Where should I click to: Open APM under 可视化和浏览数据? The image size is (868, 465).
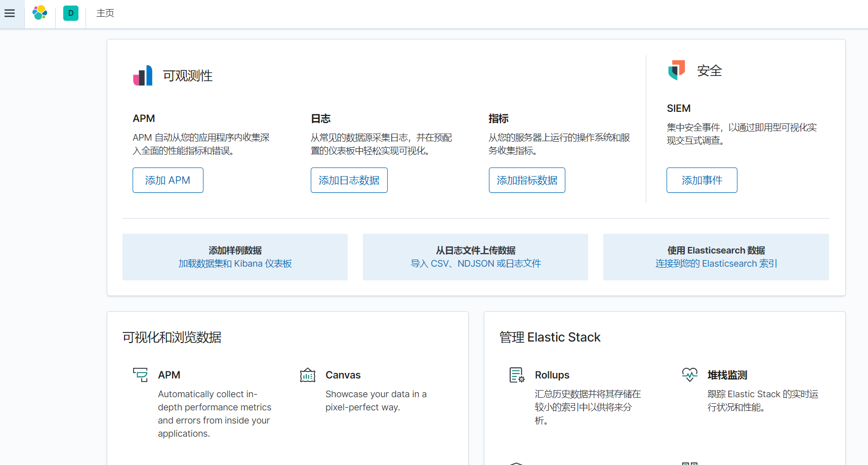(169, 375)
